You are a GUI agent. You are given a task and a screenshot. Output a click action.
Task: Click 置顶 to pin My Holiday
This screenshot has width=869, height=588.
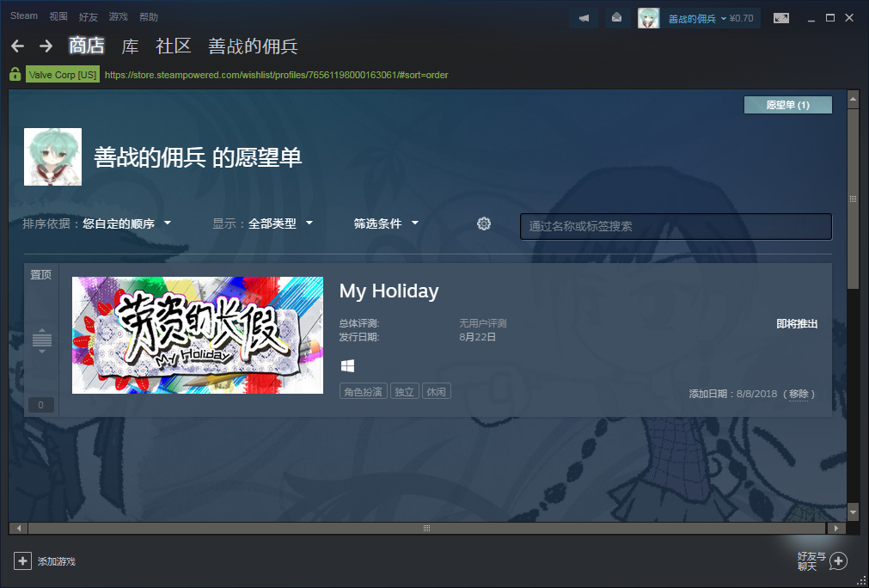(40, 275)
